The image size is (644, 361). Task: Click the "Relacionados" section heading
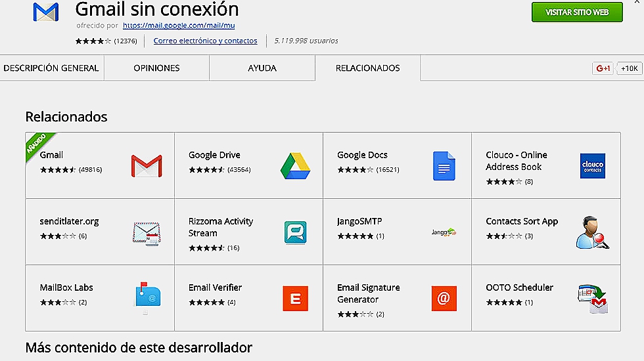pos(66,117)
